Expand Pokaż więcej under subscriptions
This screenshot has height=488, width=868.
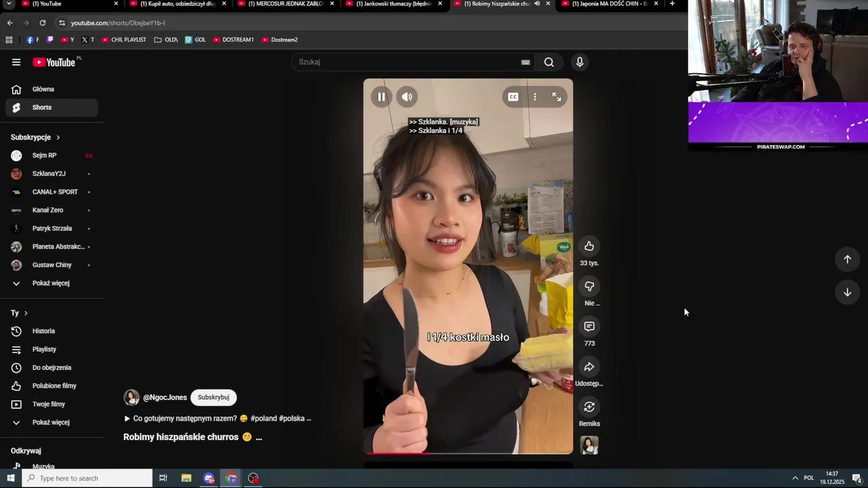(x=52, y=283)
